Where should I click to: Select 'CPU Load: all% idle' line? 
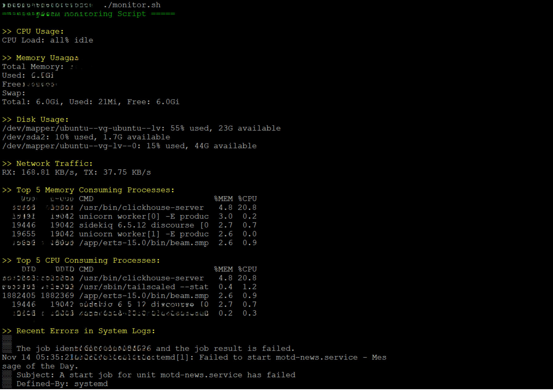coord(48,40)
